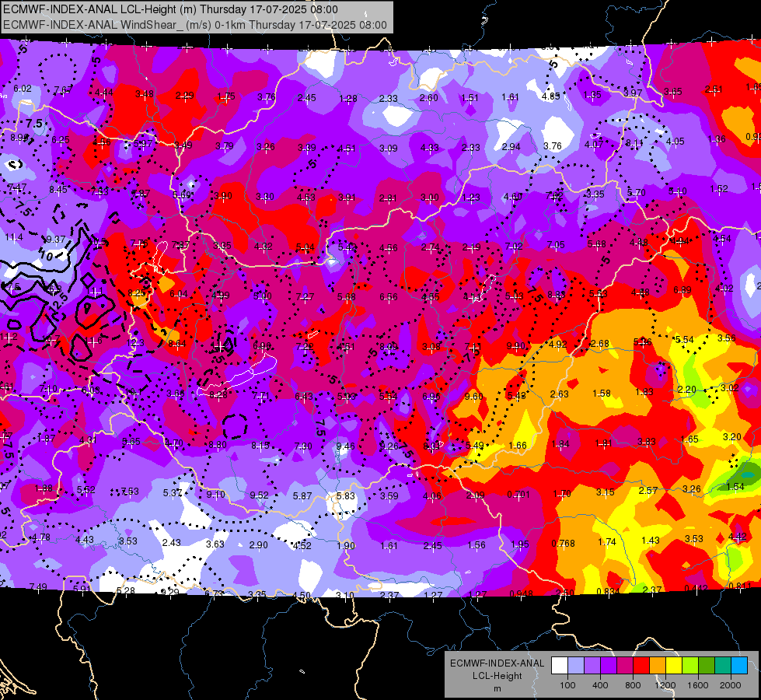Click the grid value 9.46
Viewport: 761px width, 700px height.
(x=345, y=446)
